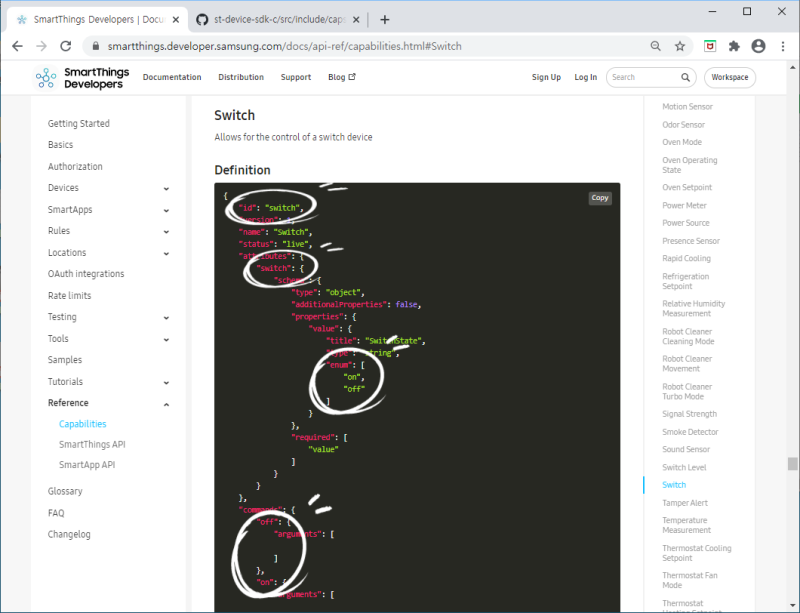This screenshot has width=800, height=613.
Task: Open the SmartThings Developers logo home
Action: 82,78
